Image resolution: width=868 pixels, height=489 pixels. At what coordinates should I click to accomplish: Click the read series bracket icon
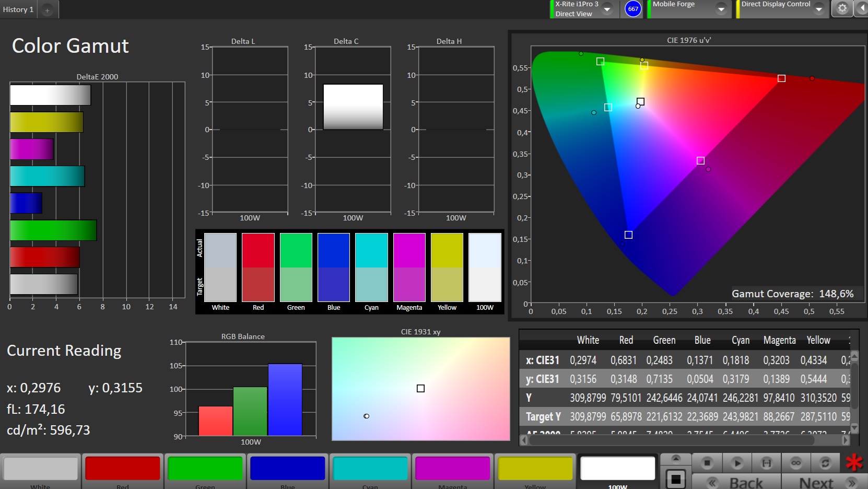coord(766,463)
